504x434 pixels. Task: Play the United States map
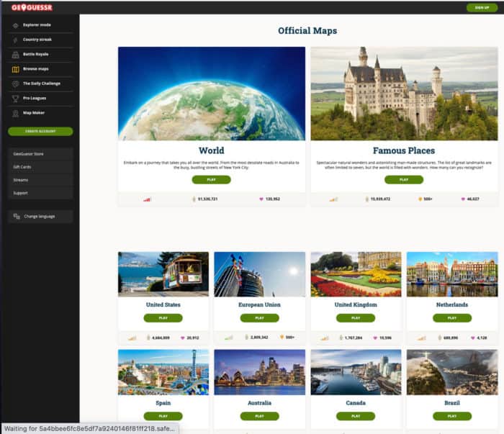tap(163, 318)
